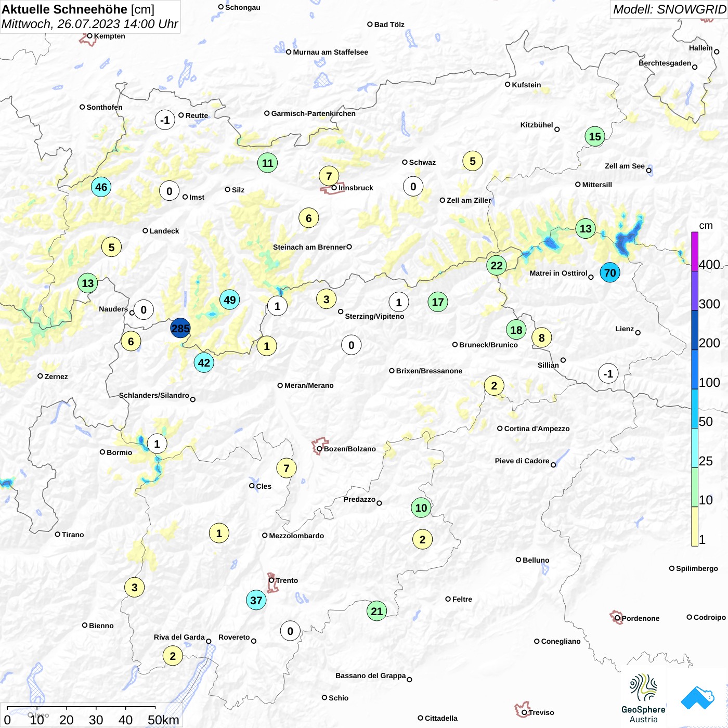
Task: Click the green 10–25 cm legend band
Action: coord(695,487)
